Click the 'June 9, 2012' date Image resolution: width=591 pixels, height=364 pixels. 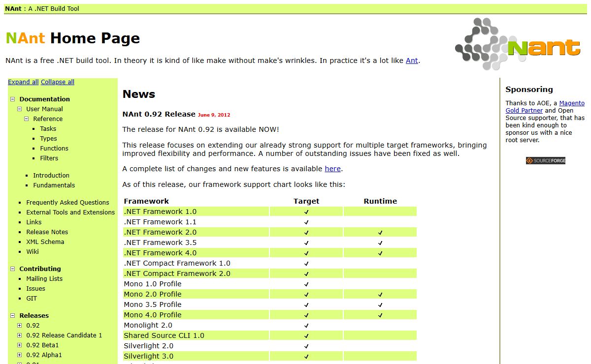pyautogui.click(x=214, y=115)
